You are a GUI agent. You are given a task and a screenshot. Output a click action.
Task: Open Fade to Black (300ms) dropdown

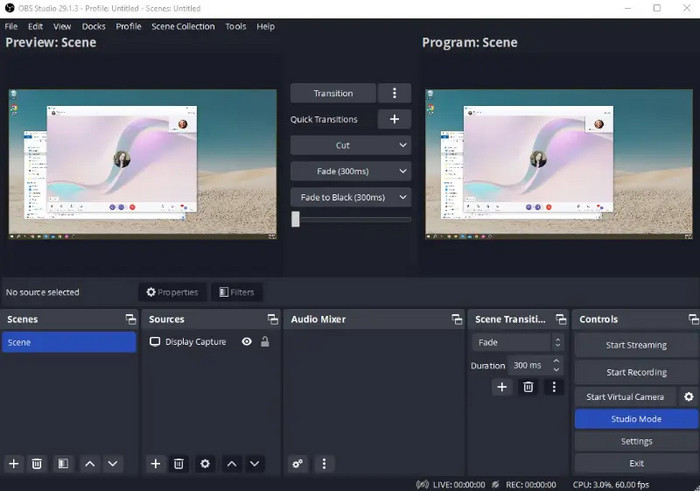click(x=350, y=197)
